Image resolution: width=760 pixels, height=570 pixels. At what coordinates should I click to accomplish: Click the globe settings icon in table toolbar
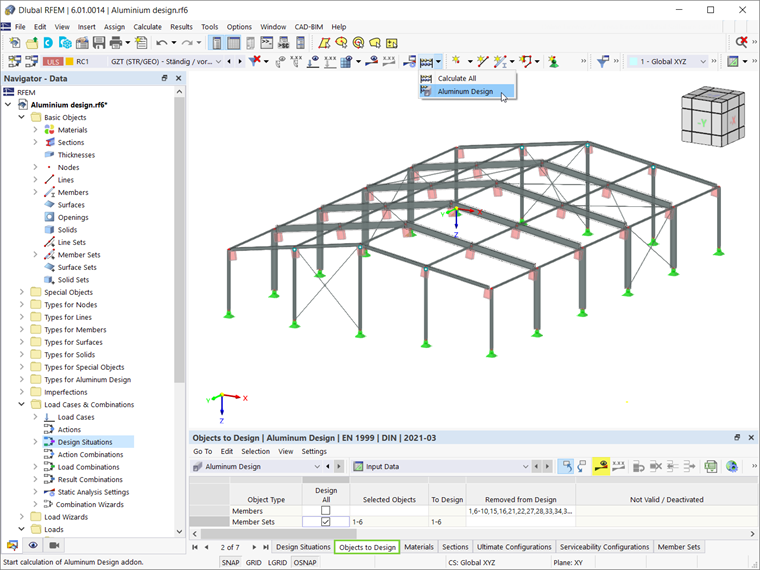(x=732, y=466)
